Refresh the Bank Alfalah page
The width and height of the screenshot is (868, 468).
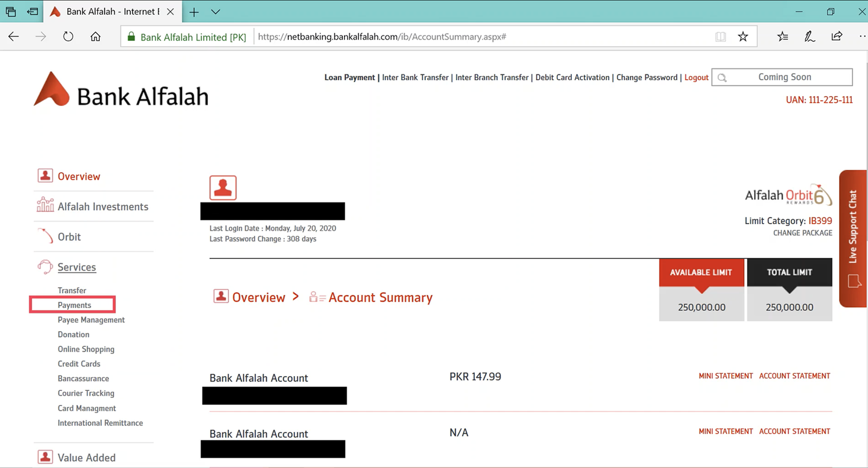coord(68,36)
